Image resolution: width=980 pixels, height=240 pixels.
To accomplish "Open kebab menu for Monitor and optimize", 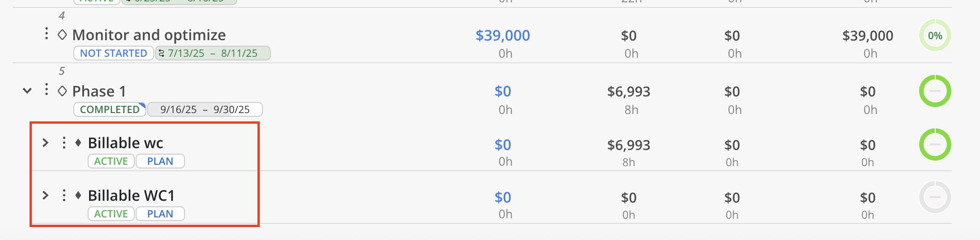I will (47, 34).
